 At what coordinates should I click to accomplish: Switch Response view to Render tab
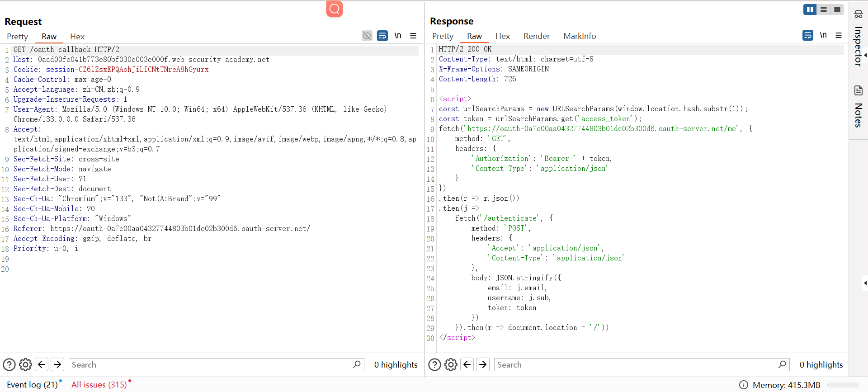(x=536, y=36)
